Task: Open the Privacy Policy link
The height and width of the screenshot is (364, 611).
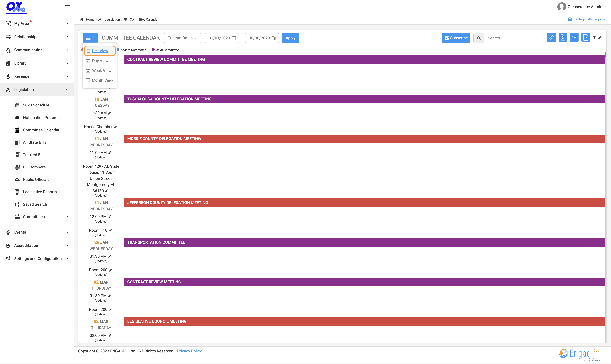Action: [x=189, y=351]
